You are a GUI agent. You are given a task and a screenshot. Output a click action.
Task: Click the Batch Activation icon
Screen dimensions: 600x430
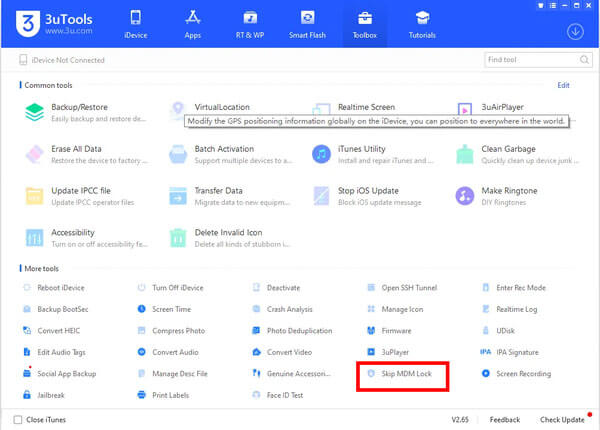click(x=178, y=153)
